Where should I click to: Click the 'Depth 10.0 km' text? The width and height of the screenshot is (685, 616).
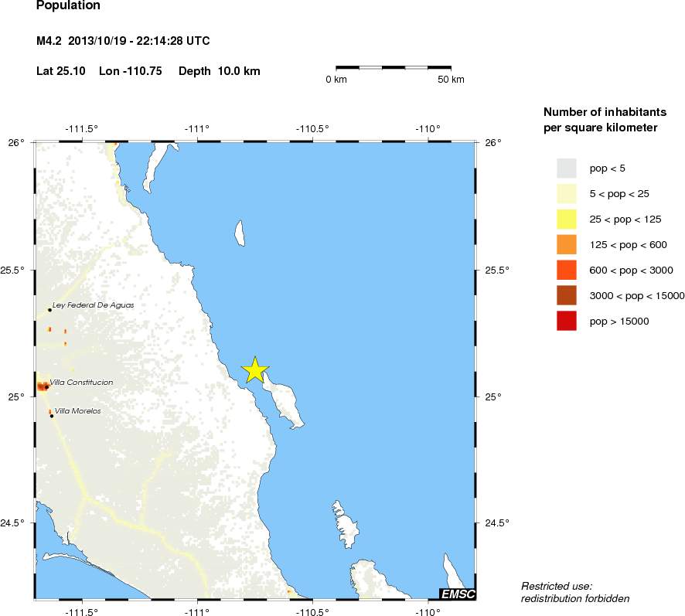tap(219, 71)
